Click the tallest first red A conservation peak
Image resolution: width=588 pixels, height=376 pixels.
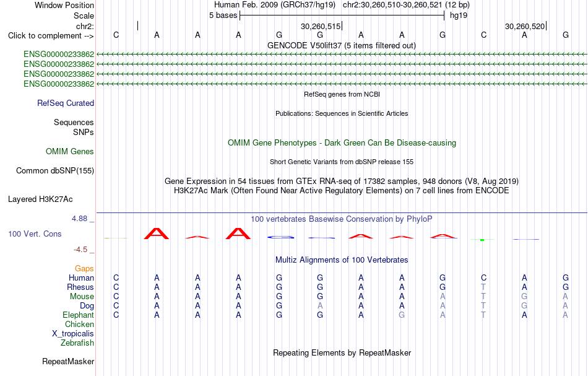tap(157, 234)
